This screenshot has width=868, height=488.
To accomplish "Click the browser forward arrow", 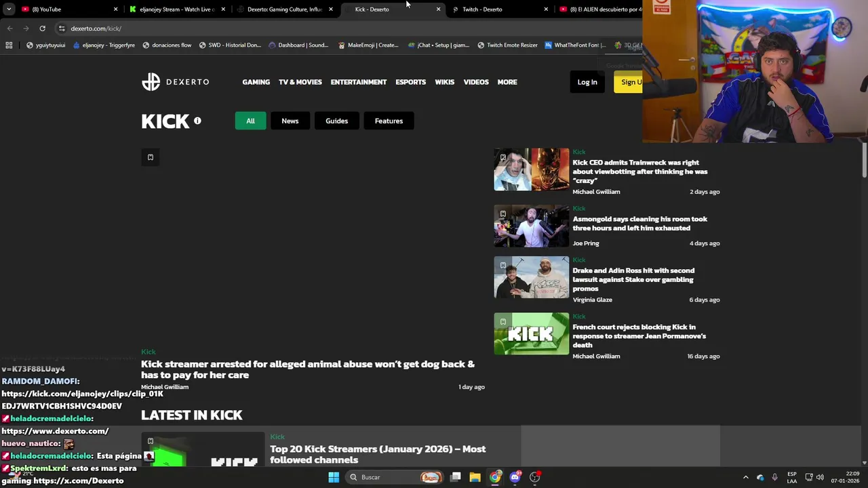I will coord(26,28).
